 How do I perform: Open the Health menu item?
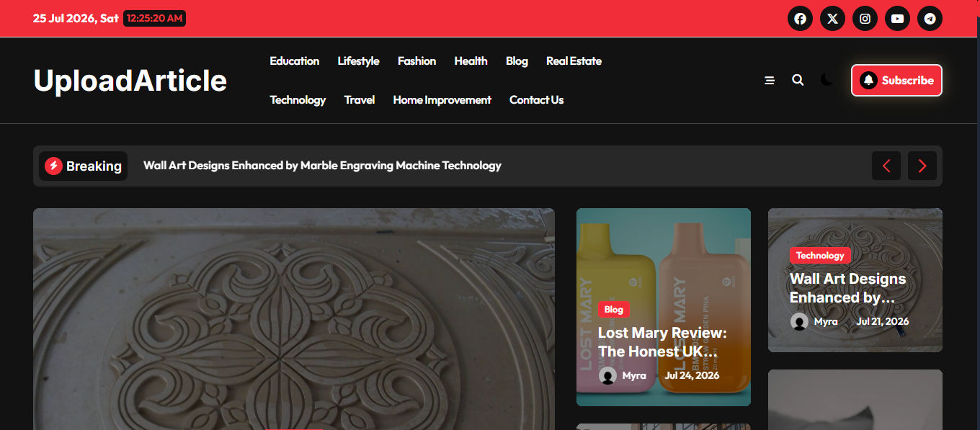click(x=471, y=61)
